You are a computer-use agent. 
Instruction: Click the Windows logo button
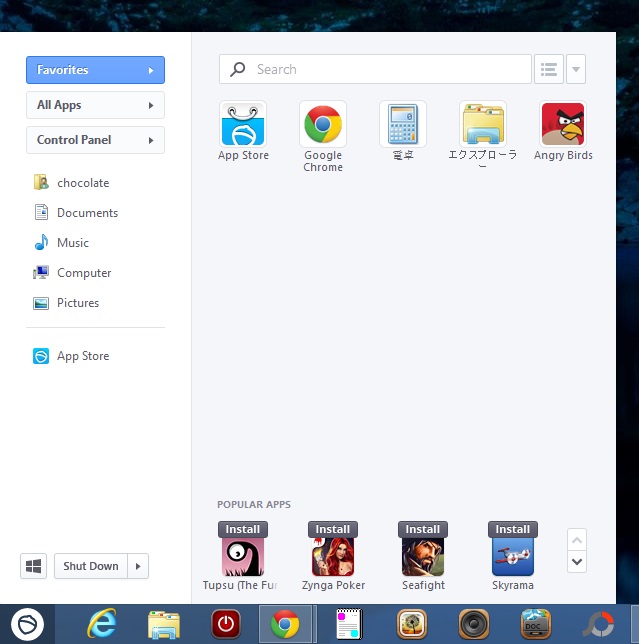[x=33, y=566]
